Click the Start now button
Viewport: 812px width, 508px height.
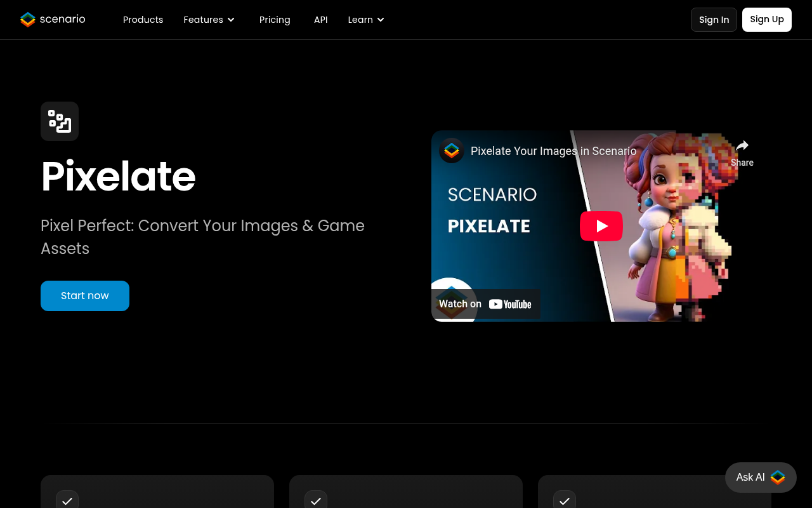84,295
